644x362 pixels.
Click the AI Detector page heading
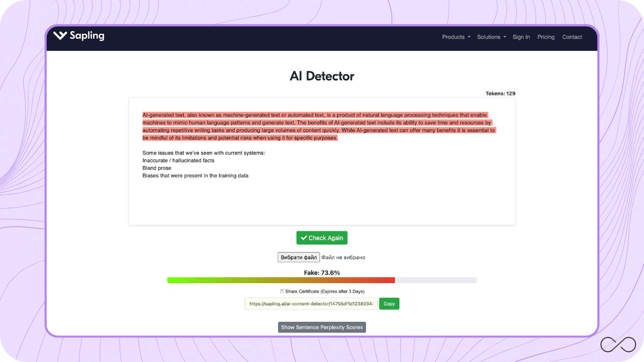click(322, 76)
